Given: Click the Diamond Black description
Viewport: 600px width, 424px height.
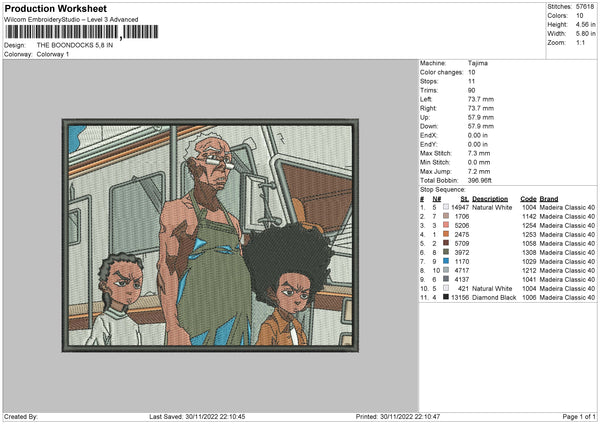Looking at the screenshot, I should [494, 297].
